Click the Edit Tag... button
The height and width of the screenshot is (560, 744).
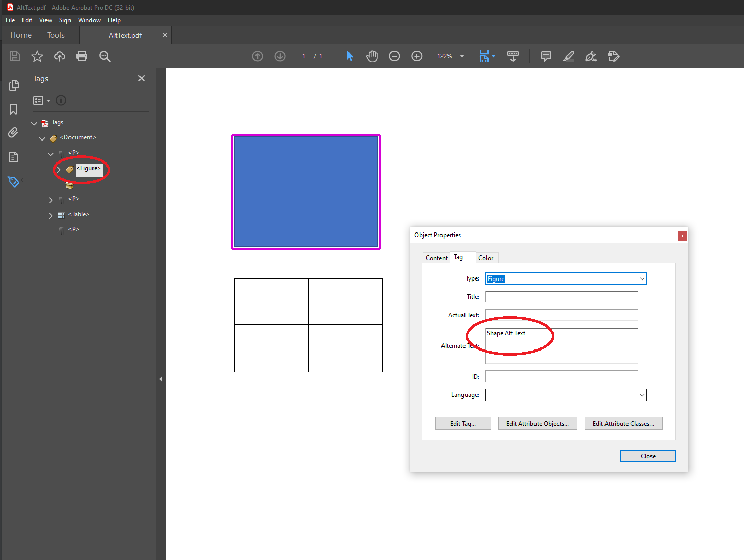click(463, 424)
